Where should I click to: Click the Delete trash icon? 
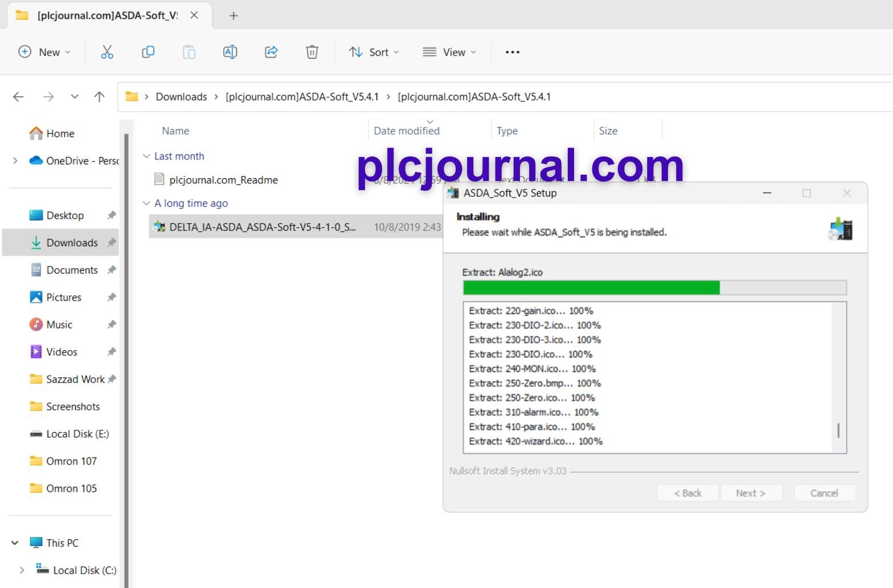(x=312, y=52)
